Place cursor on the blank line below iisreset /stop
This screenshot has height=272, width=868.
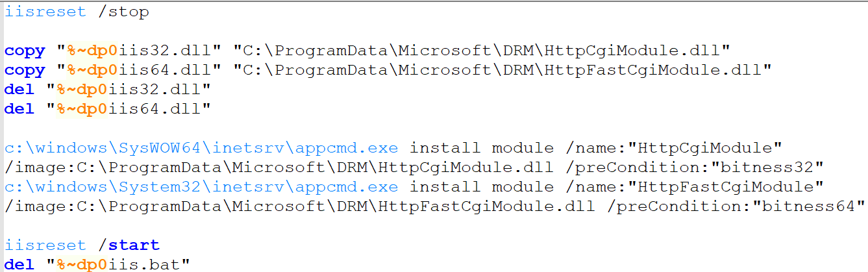[x=195, y=31]
